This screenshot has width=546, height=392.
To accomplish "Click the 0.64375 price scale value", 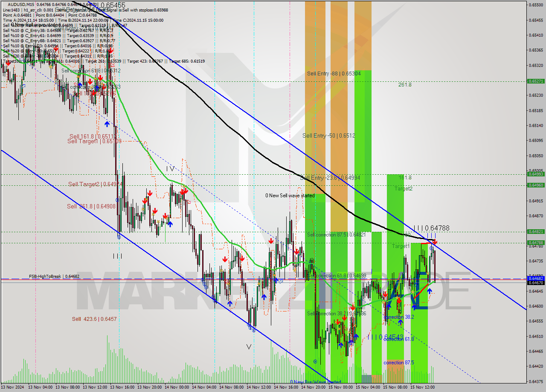I will 535,381.
